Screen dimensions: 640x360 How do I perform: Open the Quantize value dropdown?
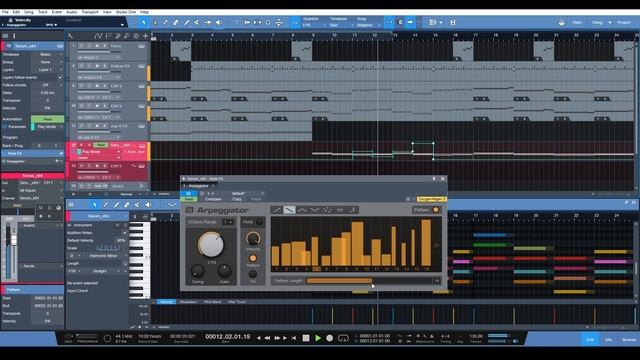[x=313, y=25]
